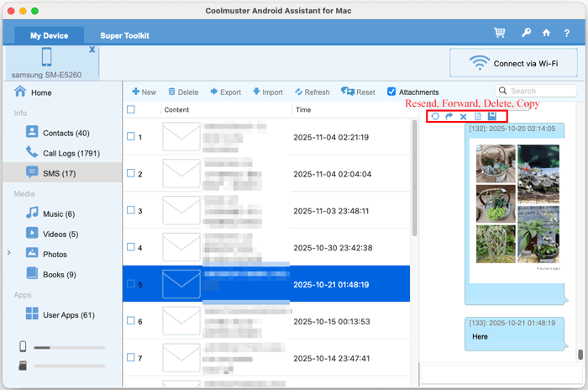Open the help question mark icon
This screenshot has height=390, width=588.
tap(567, 33)
